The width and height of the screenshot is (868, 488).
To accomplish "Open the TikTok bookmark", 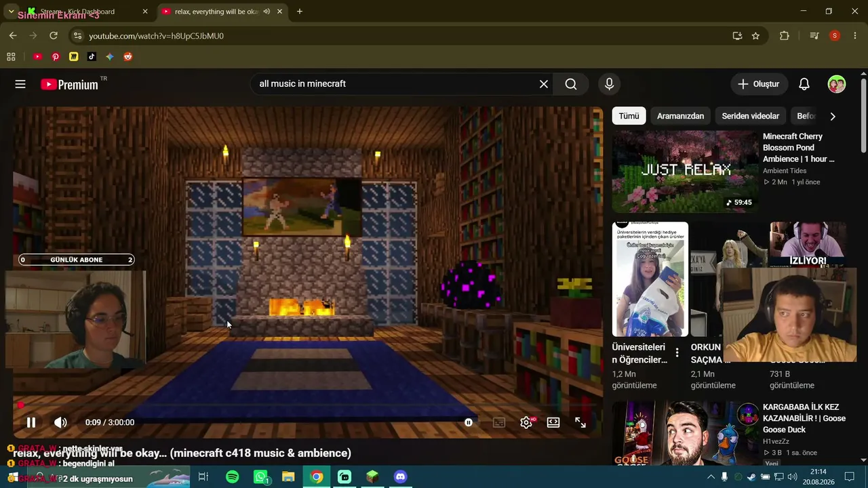I will click(x=92, y=57).
